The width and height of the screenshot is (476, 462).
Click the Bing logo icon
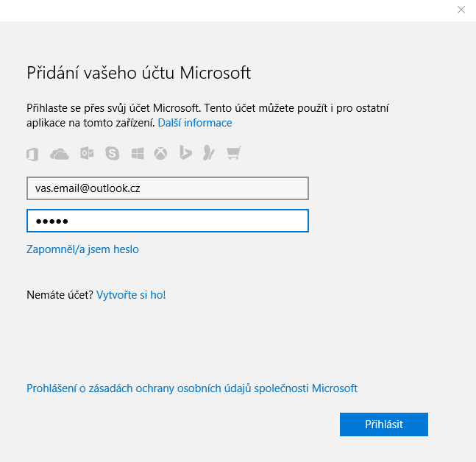pyautogui.click(x=185, y=153)
